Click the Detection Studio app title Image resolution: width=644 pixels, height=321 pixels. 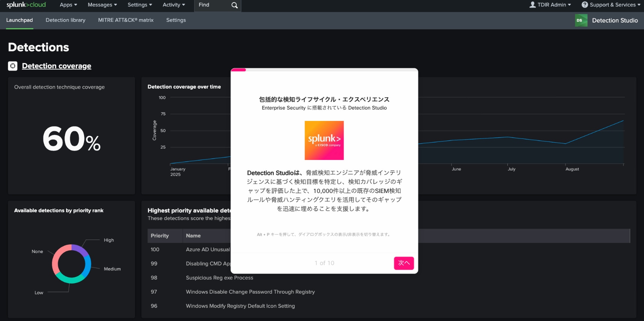615,20
